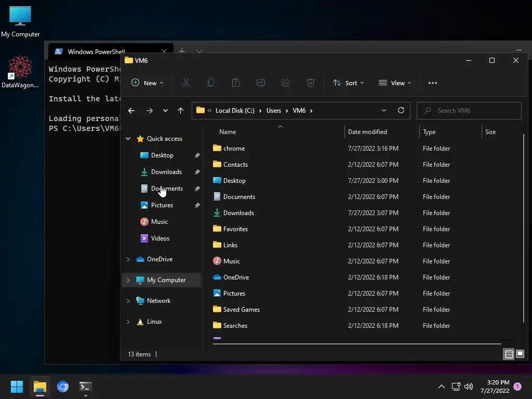Click the Share icon in toolbar
This screenshot has height=399, width=532.
click(x=286, y=83)
